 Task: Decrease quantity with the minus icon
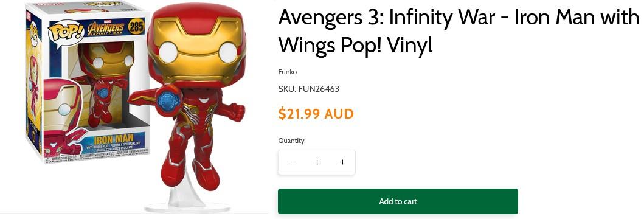[x=291, y=162]
